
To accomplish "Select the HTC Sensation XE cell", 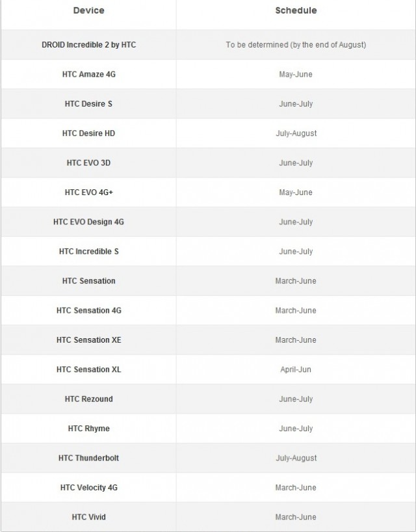I will 89,340.
